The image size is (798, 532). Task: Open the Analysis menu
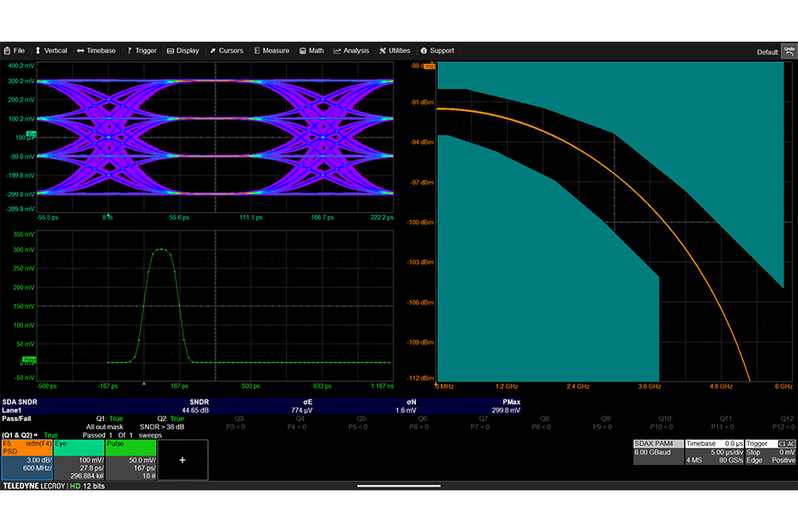351,51
